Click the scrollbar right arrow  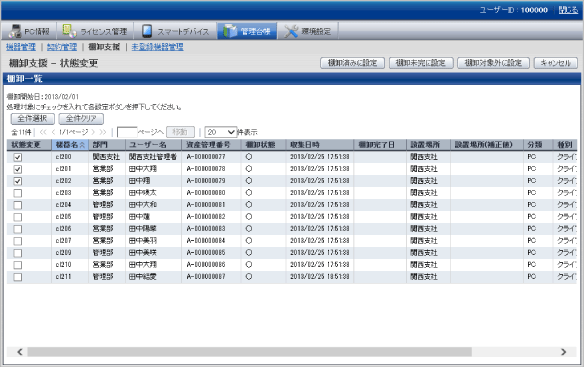click(x=564, y=352)
